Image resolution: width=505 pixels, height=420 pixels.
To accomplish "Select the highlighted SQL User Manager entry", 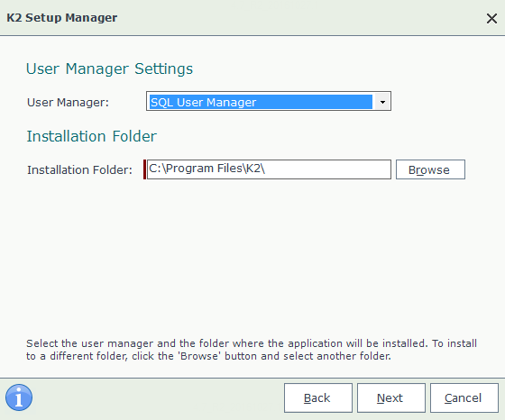I will [x=261, y=102].
